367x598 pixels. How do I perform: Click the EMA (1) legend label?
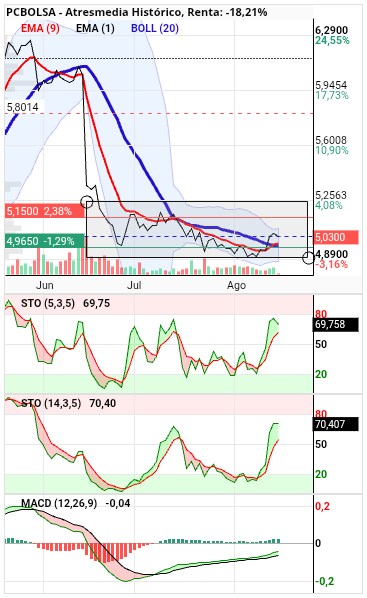coord(95,28)
